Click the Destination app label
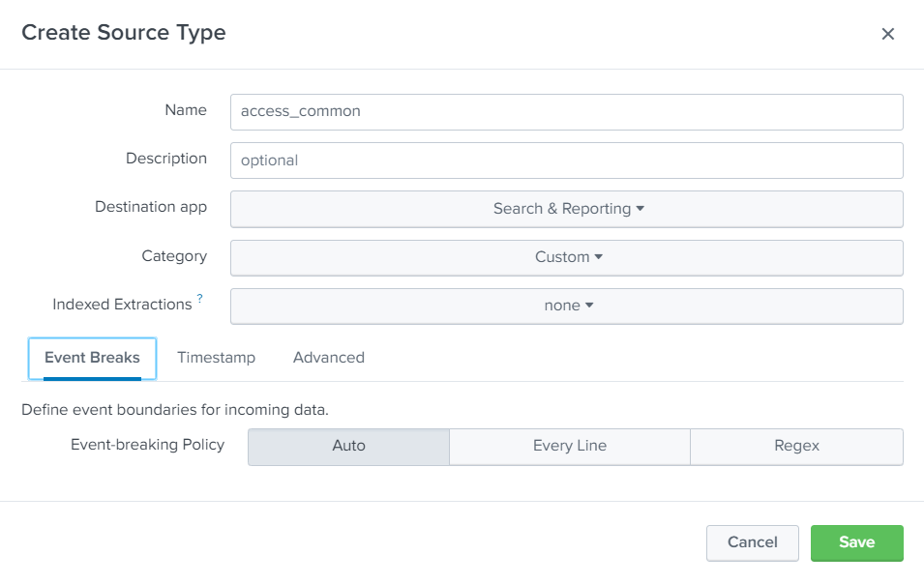 (151, 207)
